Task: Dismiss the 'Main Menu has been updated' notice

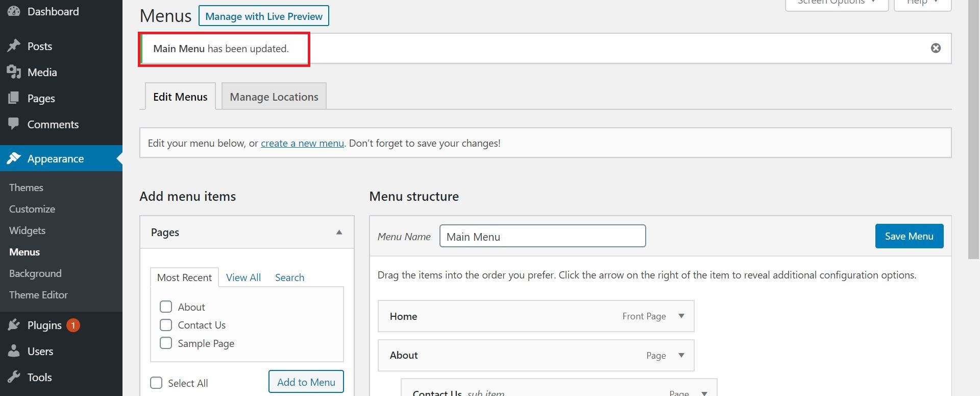Action: [x=936, y=48]
